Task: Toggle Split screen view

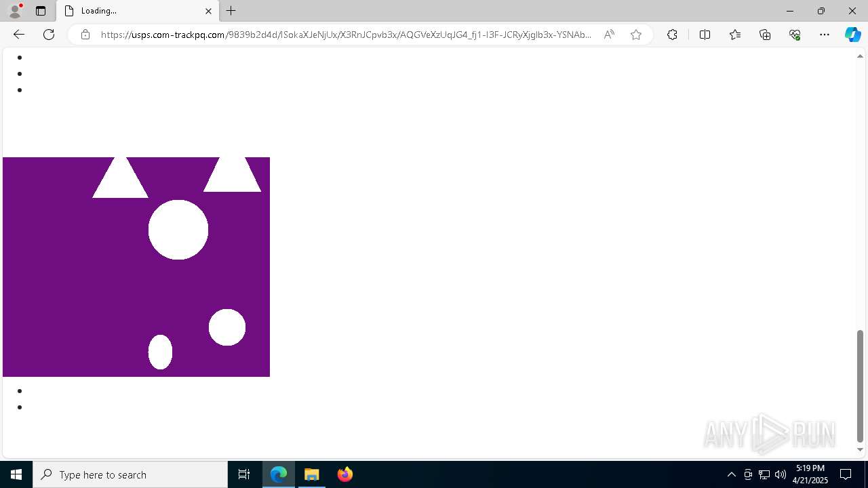Action: (x=705, y=35)
